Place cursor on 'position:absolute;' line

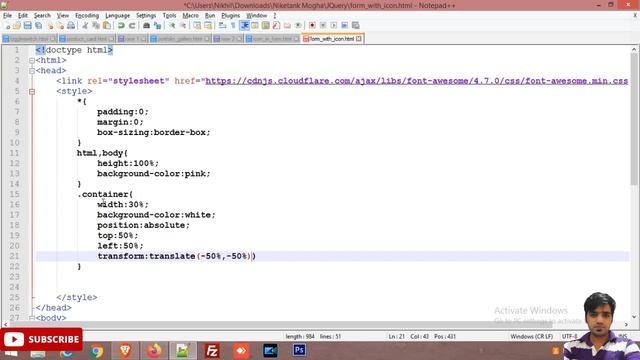click(x=143, y=225)
